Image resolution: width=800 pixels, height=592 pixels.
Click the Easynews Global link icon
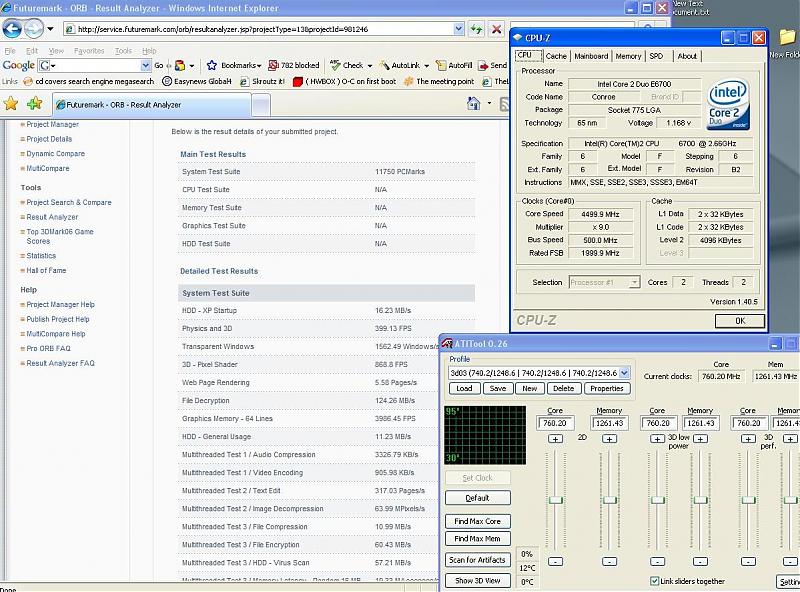click(x=166, y=81)
